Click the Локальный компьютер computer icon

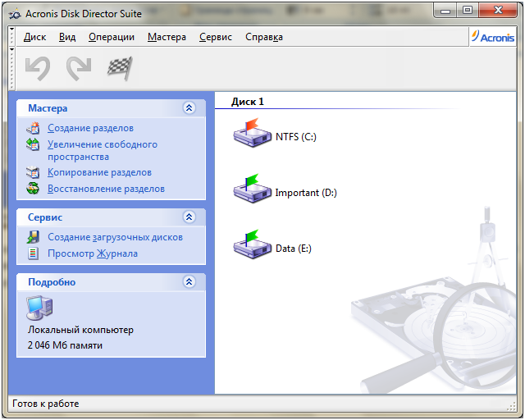coord(39,308)
